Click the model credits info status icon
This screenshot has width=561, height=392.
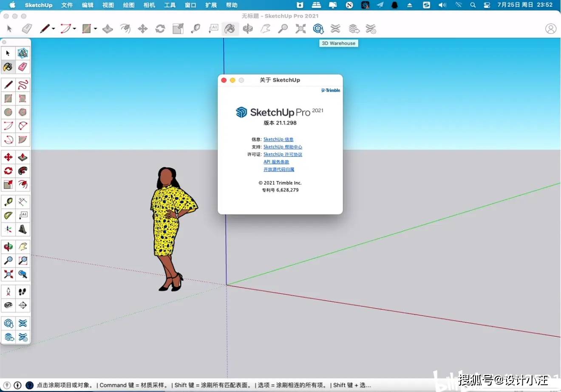tap(17, 385)
